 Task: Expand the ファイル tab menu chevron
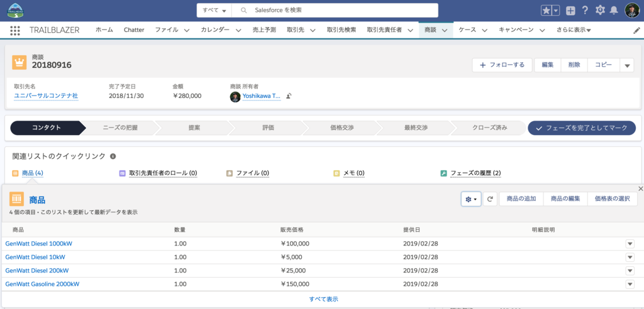[186, 30]
